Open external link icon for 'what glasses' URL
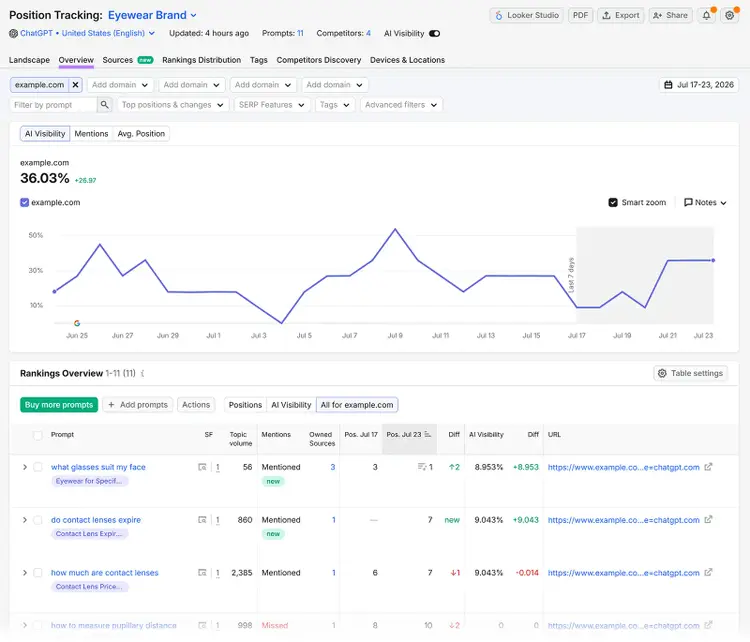 708,467
